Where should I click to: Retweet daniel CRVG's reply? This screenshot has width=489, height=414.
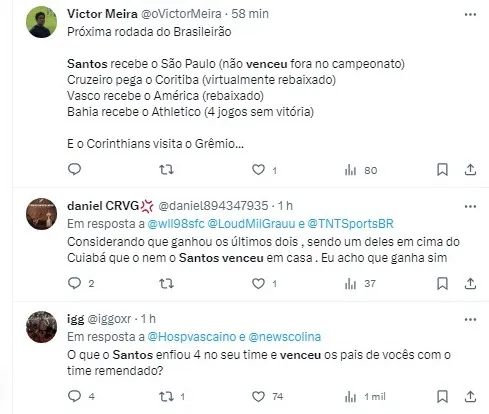(x=166, y=284)
